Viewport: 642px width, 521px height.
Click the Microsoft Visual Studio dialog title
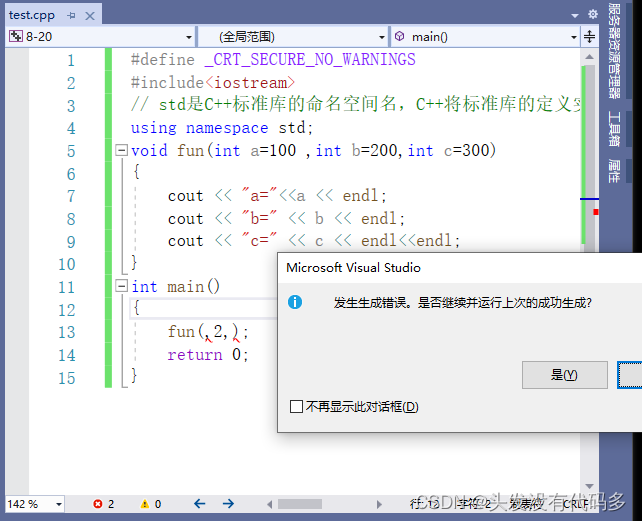(353, 267)
